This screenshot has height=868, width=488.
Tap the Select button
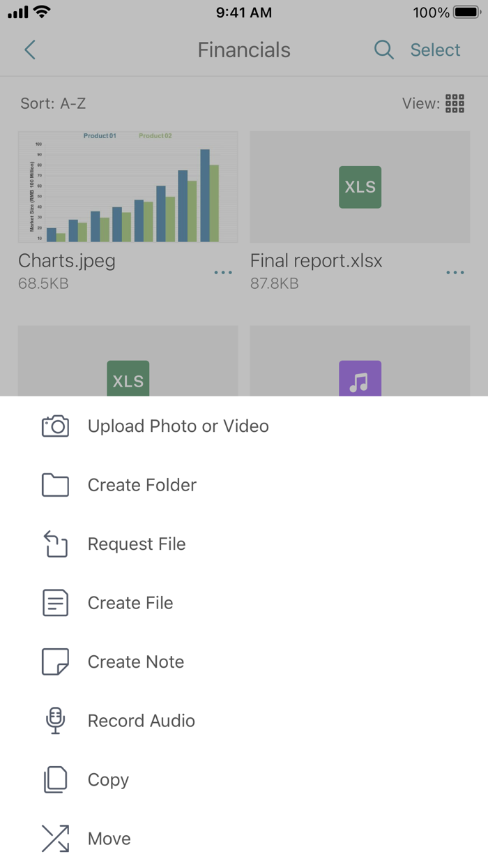tap(435, 50)
